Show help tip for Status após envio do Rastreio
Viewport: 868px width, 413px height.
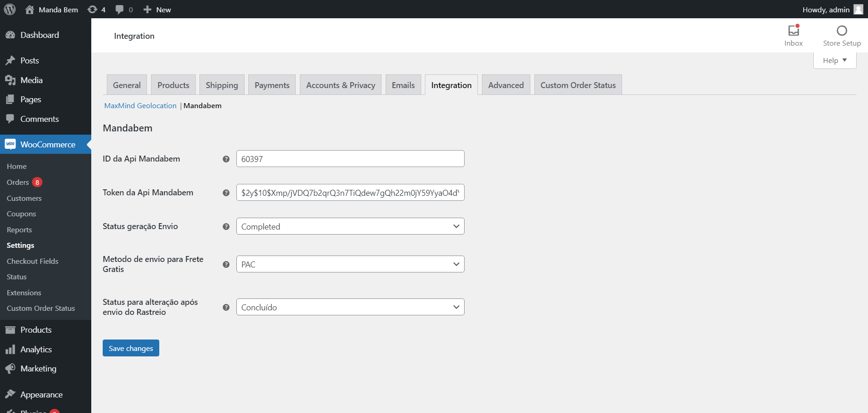(226, 307)
